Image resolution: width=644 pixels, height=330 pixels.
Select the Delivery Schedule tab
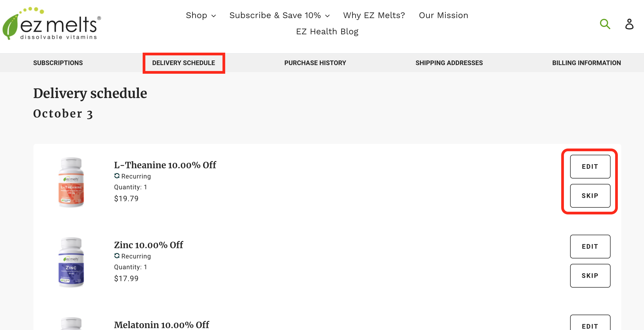click(184, 63)
